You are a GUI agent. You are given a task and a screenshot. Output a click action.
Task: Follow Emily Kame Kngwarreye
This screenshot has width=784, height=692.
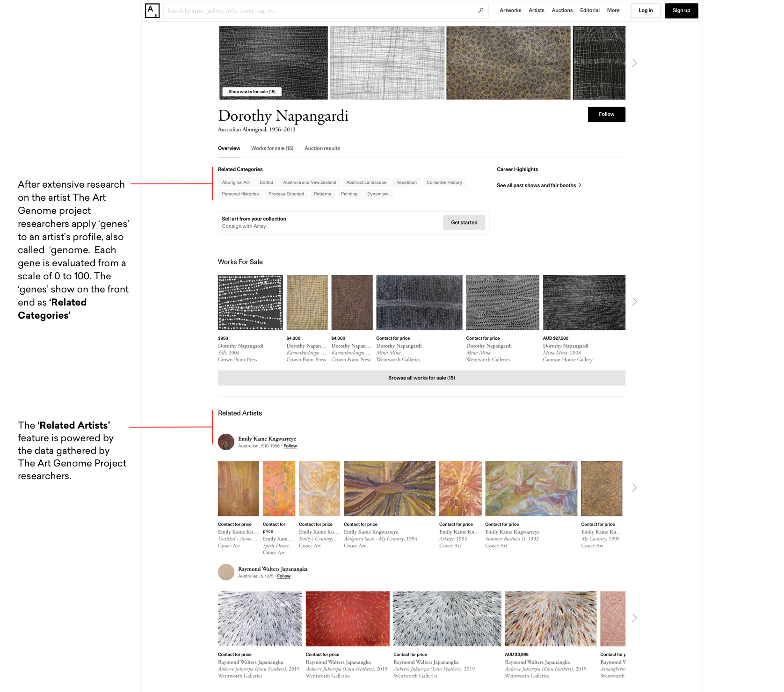click(x=290, y=446)
